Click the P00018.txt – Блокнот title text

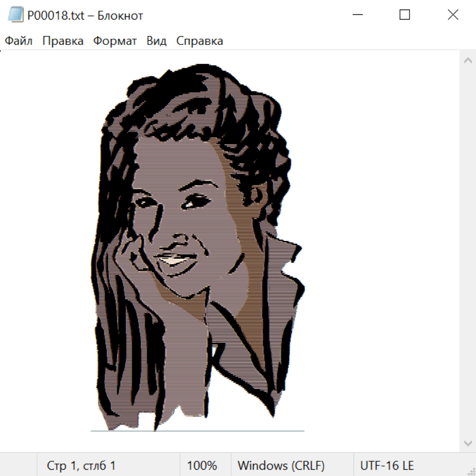click(85, 16)
